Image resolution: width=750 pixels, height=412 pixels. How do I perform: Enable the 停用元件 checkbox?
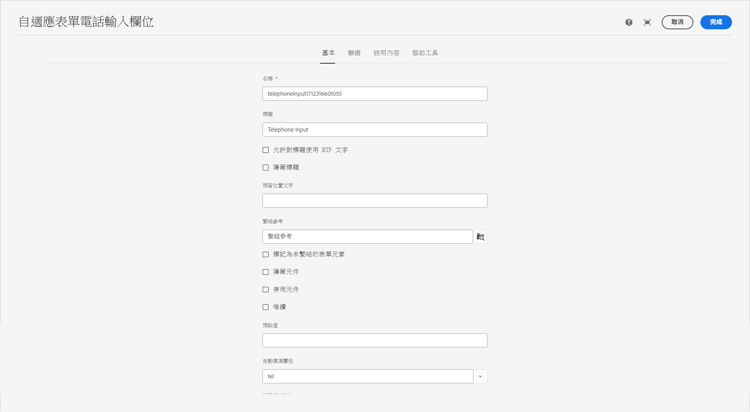265,290
